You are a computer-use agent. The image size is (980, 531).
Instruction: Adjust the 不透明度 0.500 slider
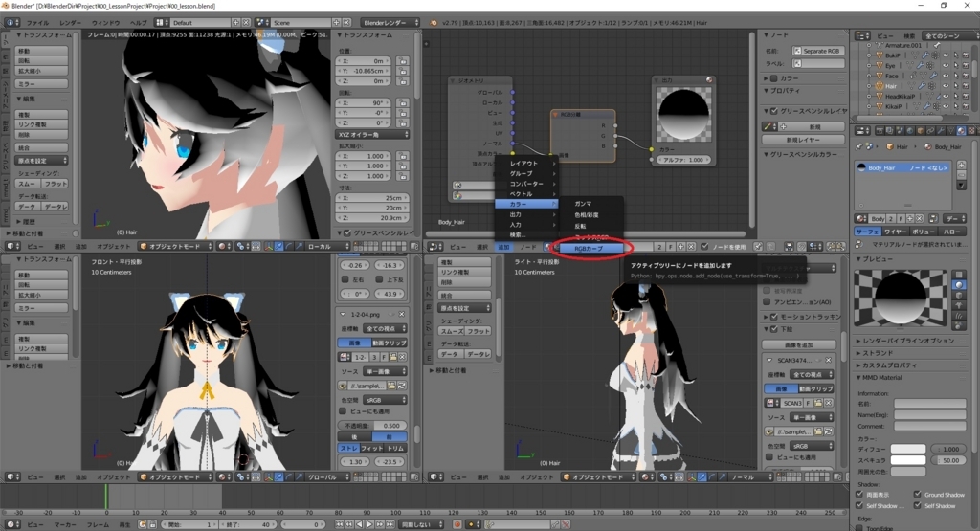click(373, 426)
